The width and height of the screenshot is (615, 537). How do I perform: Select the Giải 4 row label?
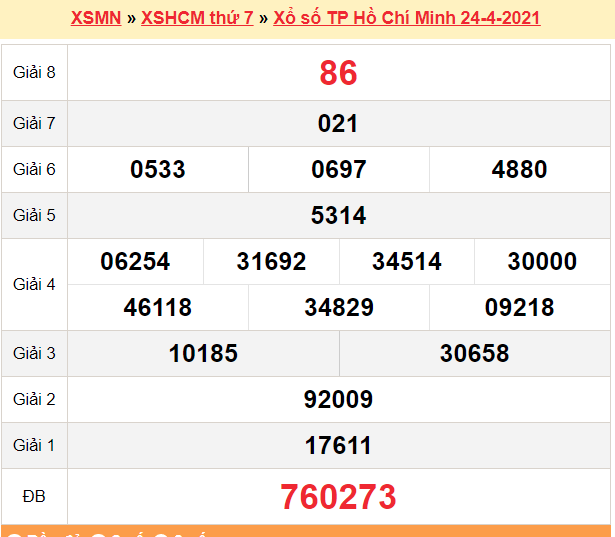pyautogui.click(x=34, y=284)
